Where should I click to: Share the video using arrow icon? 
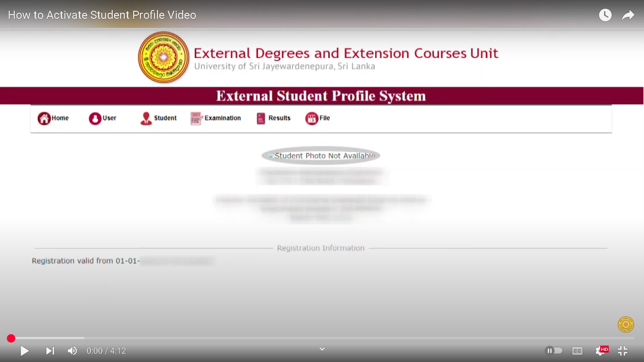click(x=628, y=15)
